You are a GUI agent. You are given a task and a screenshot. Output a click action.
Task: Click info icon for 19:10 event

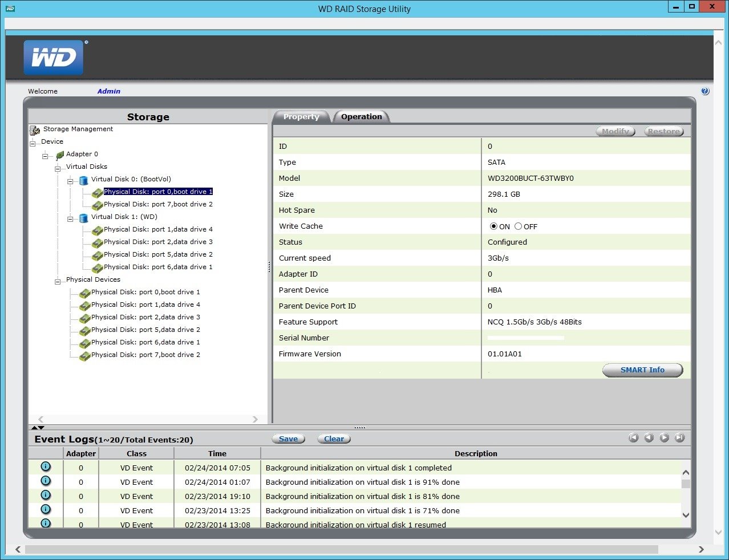point(46,495)
